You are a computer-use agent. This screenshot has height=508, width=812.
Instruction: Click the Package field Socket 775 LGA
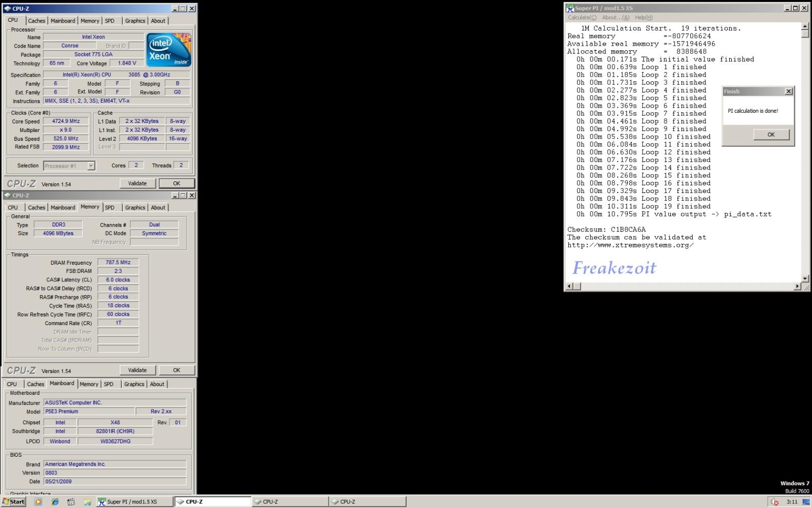coord(93,54)
